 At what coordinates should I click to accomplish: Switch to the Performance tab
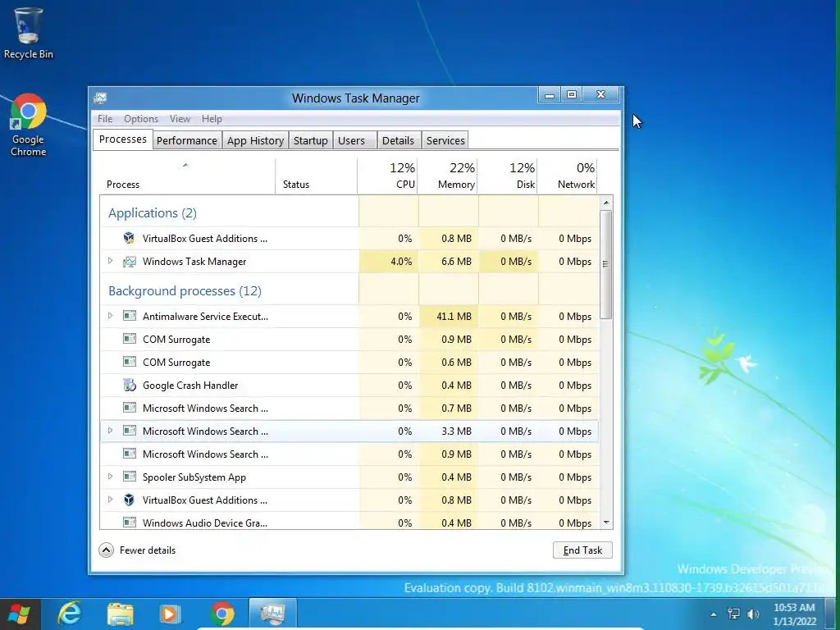[x=186, y=140]
